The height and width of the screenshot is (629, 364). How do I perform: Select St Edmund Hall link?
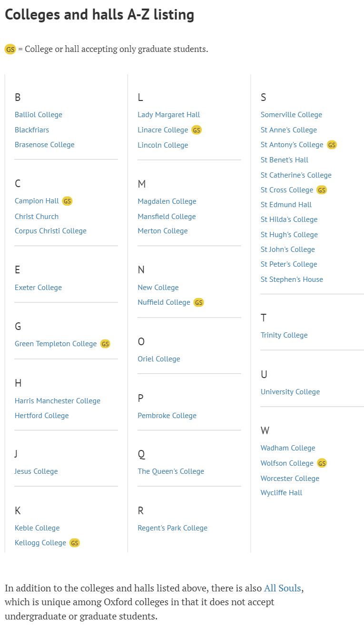pos(286,205)
